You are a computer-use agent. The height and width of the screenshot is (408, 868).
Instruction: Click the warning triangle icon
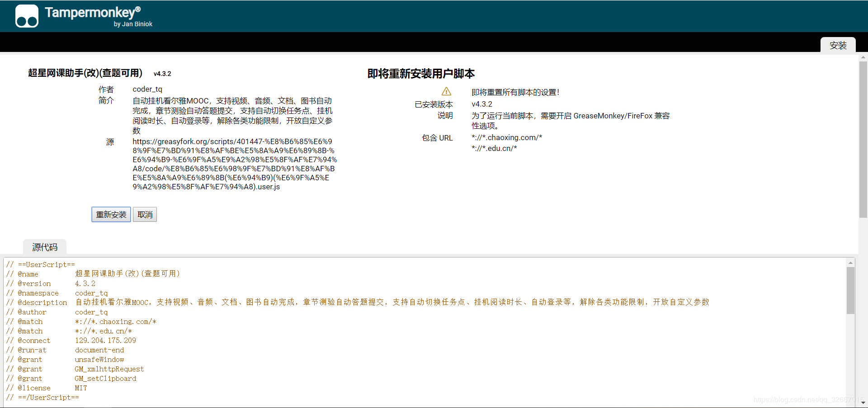(446, 91)
